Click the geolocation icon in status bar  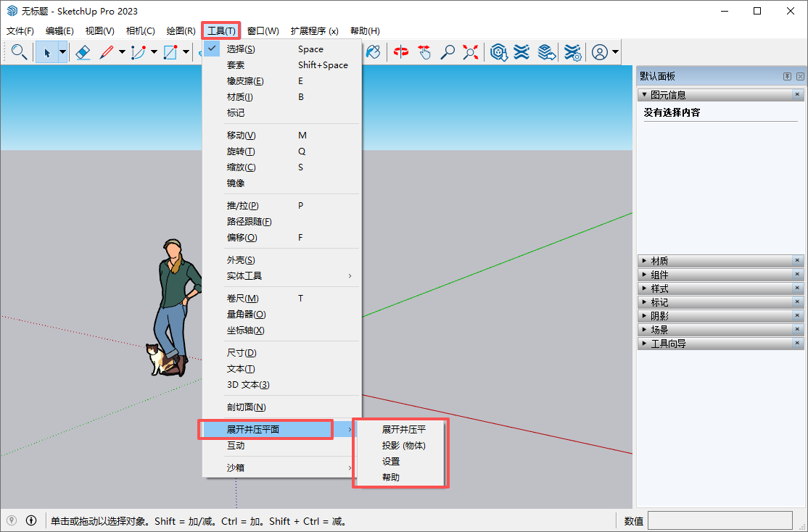(x=11, y=520)
